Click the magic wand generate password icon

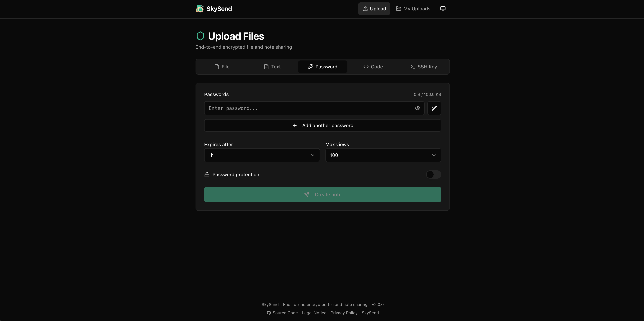coord(434,108)
